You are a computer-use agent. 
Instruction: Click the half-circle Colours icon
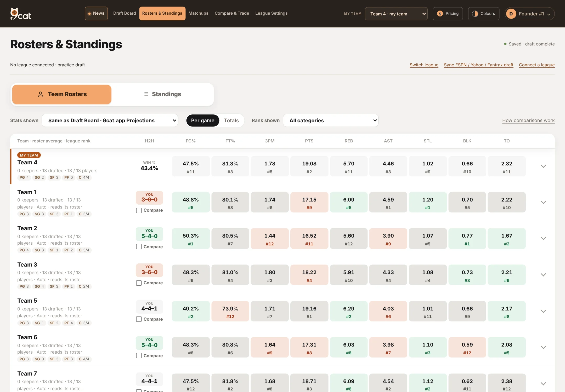pos(475,14)
